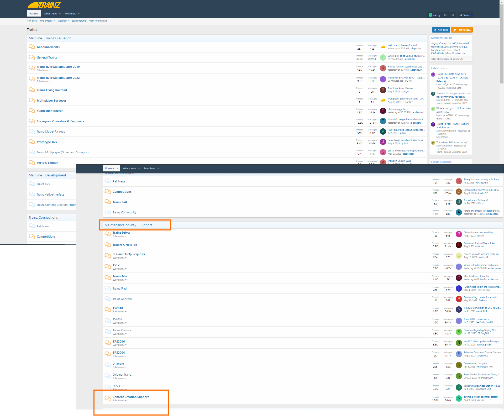
Task: Click the Multiplayer Surveyor bubble icon
Action: 32,101
